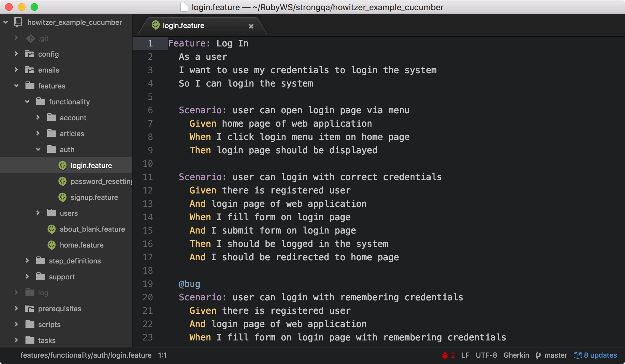625x364 pixels.
Task: Collapse the auth folder chevron
Action: point(38,150)
